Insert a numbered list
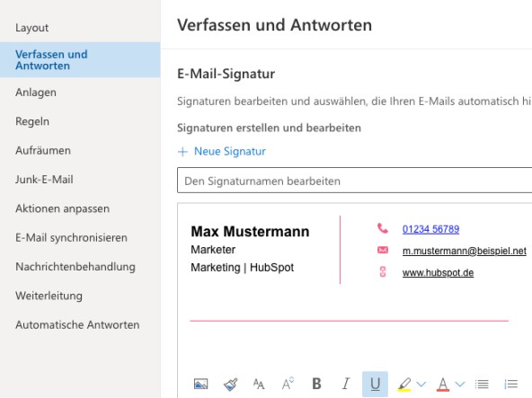This screenshot has width=532, height=398. click(511, 385)
